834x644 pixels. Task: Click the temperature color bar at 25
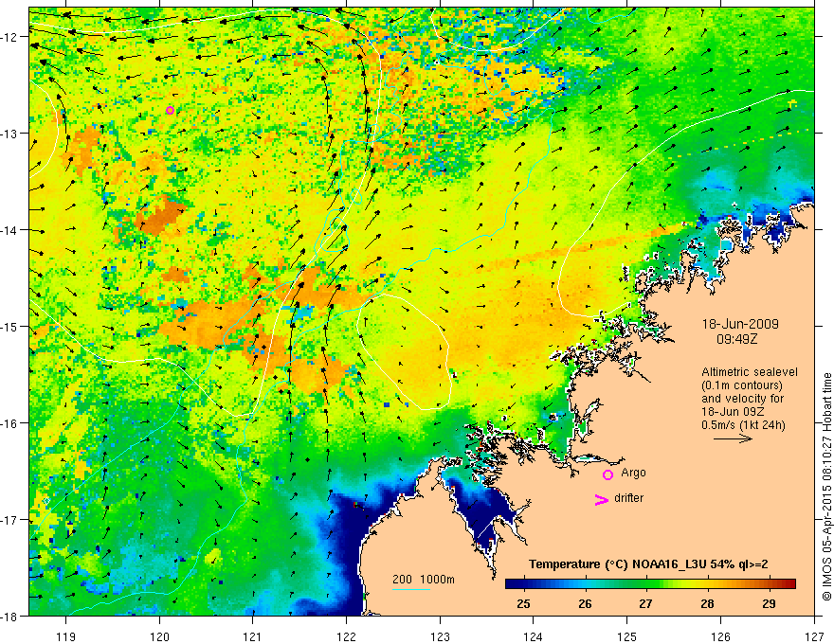coord(524,583)
